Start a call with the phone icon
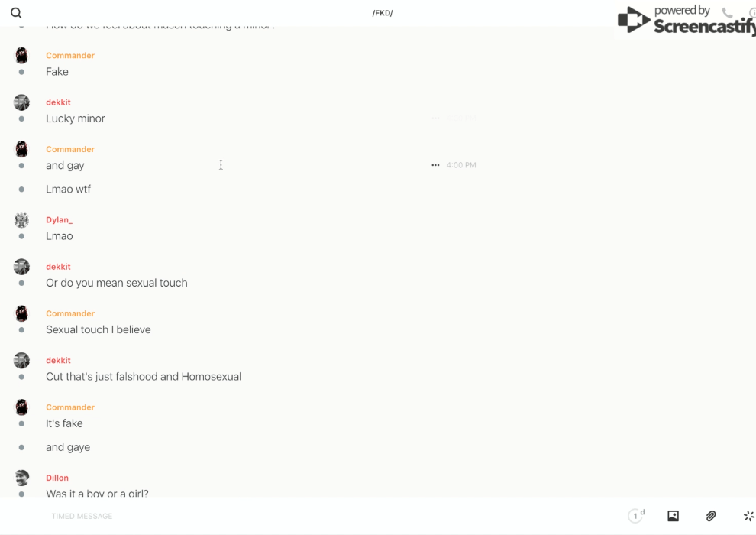Screen dimensions: 756x535 (x=727, y=12)
